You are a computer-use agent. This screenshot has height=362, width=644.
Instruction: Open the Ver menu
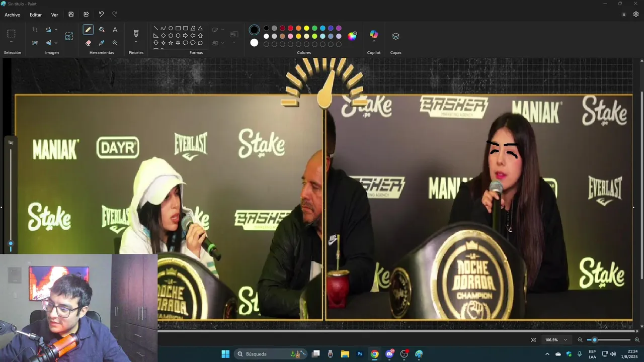coord(54,15)
